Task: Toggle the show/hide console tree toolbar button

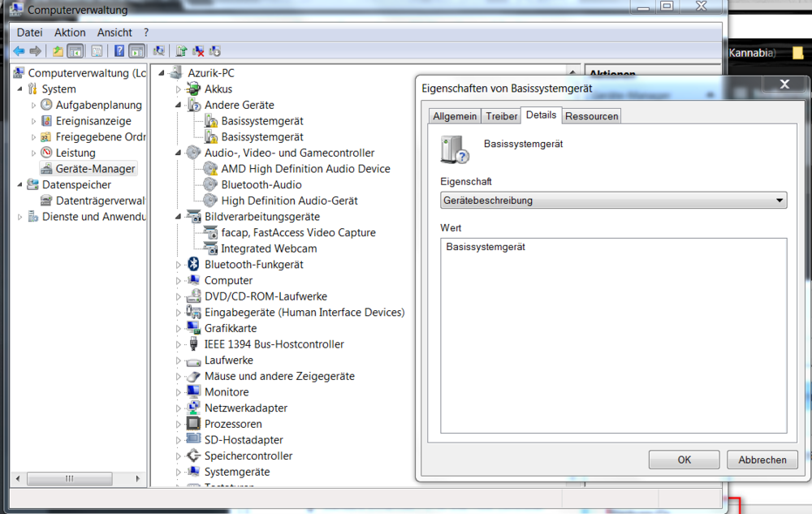Action: [76, 51]
